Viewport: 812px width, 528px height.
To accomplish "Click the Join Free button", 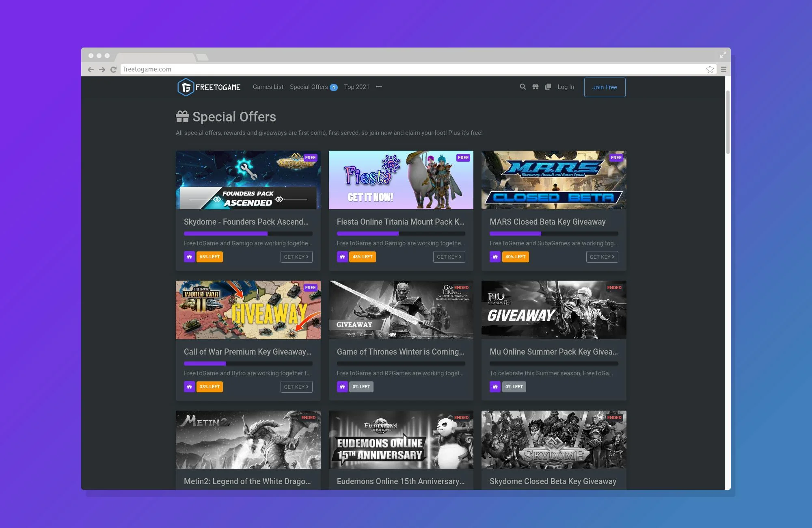I will click(x=605, y=87).
